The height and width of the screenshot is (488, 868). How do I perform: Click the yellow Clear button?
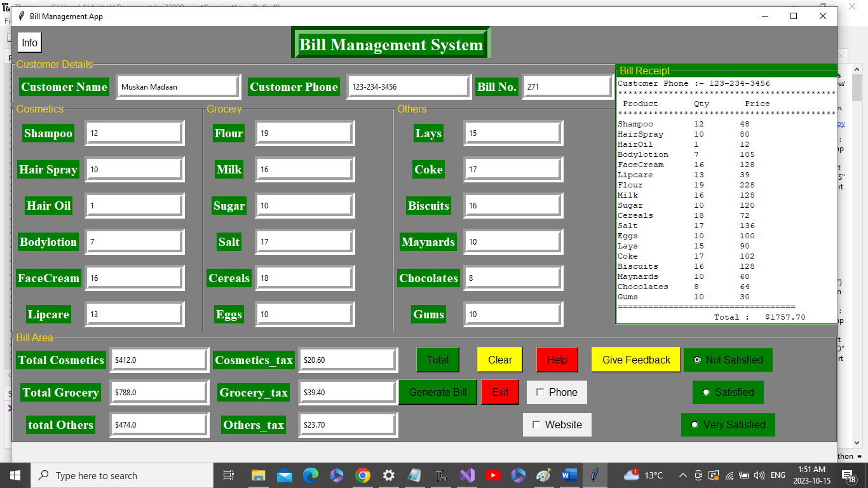pyautogui.click(x=500, y=360)
